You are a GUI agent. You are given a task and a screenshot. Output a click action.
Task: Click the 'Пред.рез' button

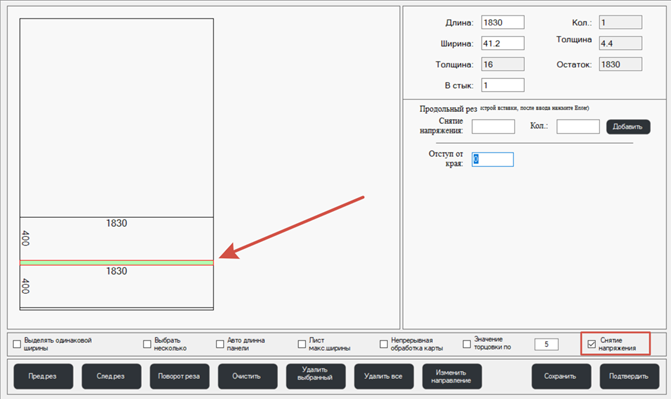tap(43, 376)
